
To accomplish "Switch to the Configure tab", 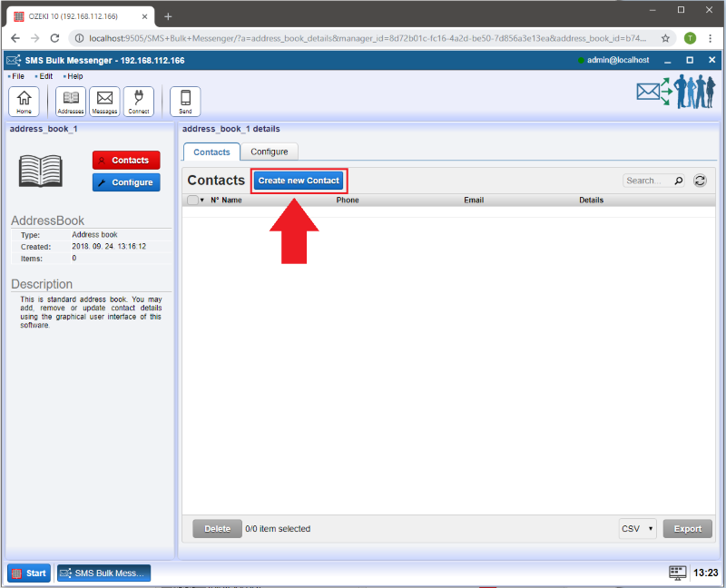I will pyautogui.click(x=270, y=152).
